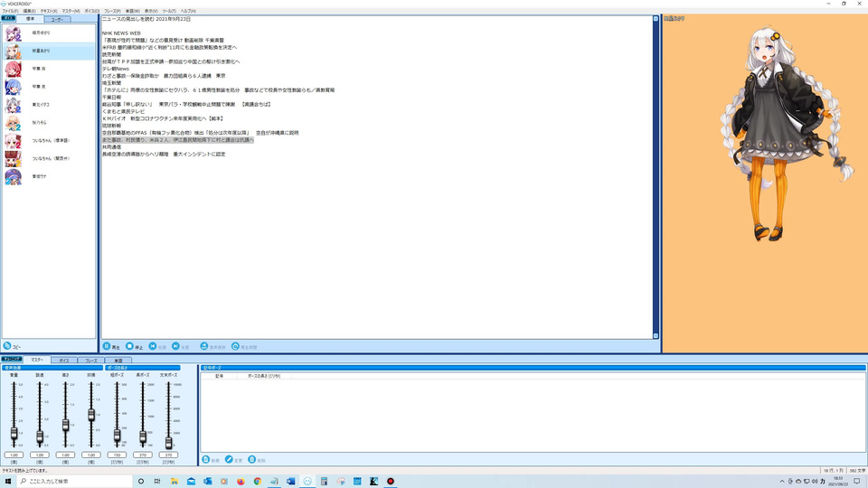
Task: Open the フレーズ menu in menu bar
Action: (112, 11)
